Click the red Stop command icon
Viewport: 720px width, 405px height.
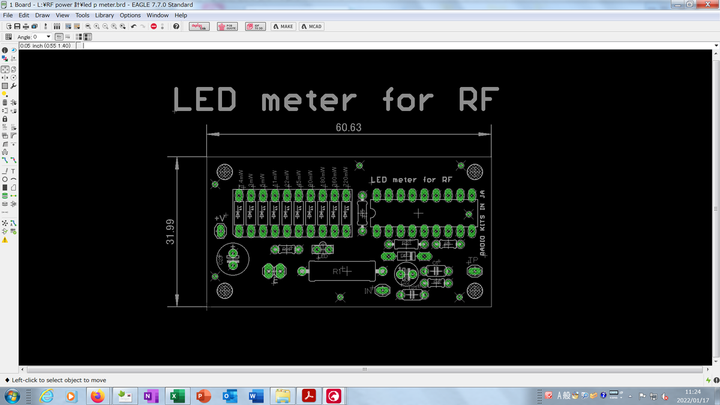154,26
